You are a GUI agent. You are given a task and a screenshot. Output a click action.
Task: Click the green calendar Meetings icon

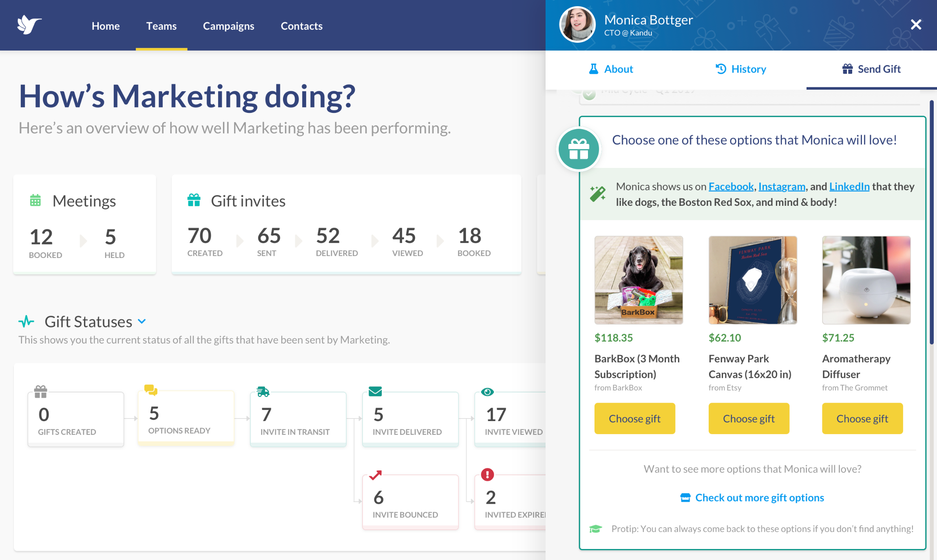pos(35,201)
